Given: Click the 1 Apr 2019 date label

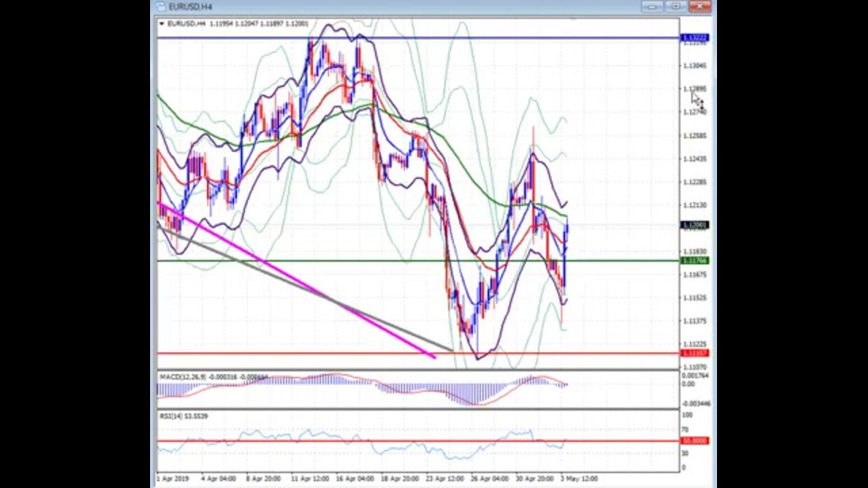Looking at the screenshot, I should tap(173, 479).
